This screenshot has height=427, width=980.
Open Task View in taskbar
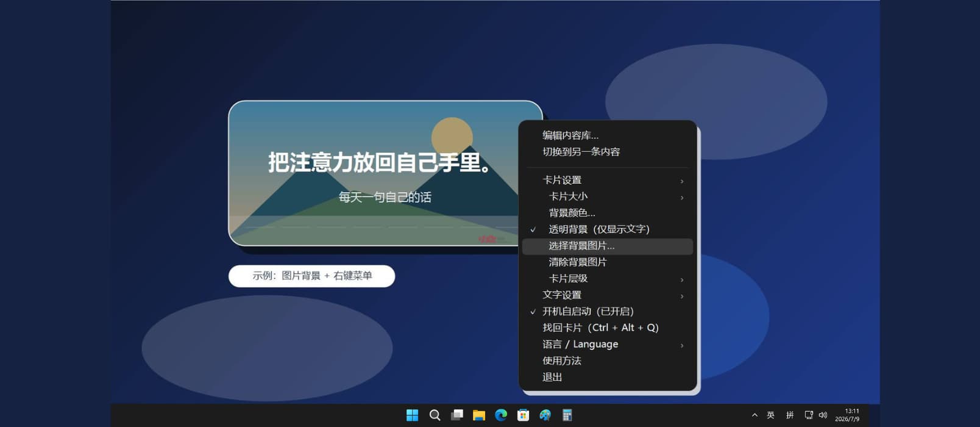[457, 415]
